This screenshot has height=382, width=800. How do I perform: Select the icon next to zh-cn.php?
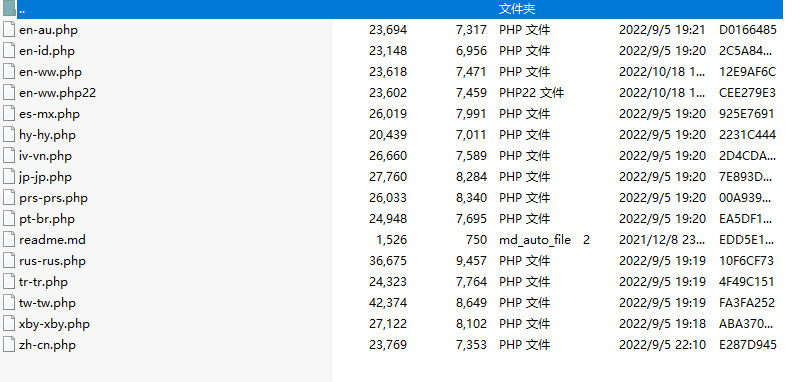tap(9, 345)
